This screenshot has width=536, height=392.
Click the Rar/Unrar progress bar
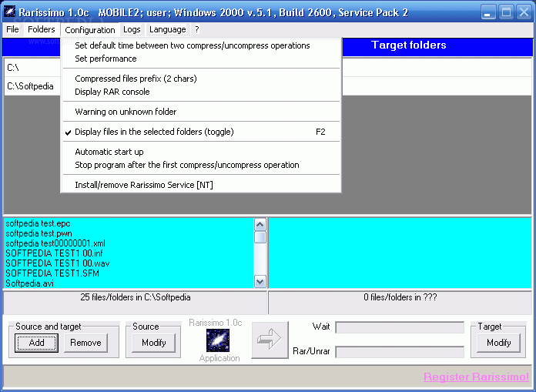click(x=400, y=352)
